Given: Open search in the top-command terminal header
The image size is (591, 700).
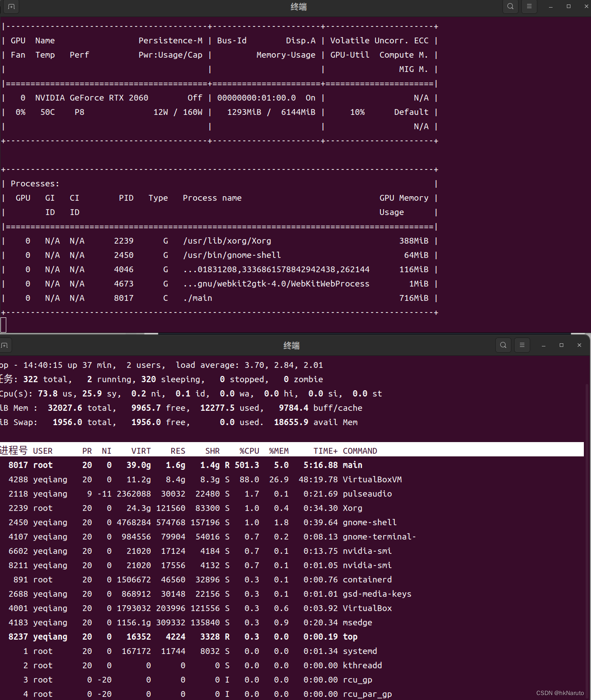Looking at the screenshot, I should coord(503,345).
